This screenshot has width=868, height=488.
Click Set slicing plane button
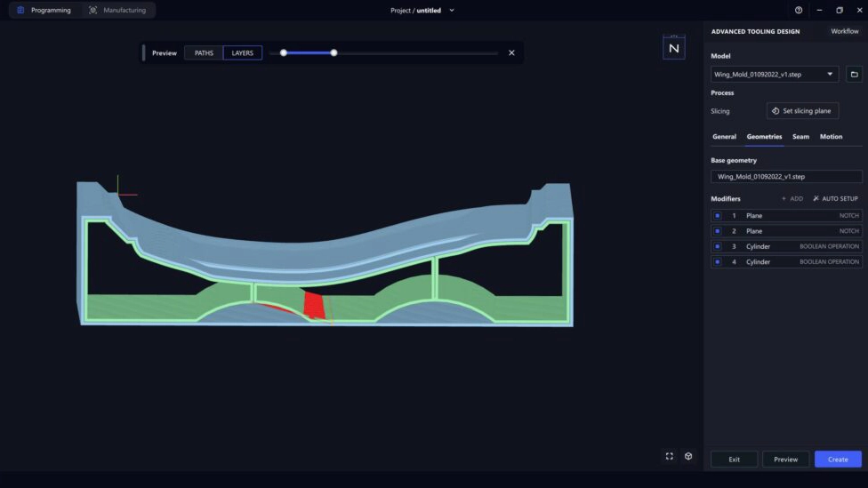pyautogui.click(x=802, y=110)
